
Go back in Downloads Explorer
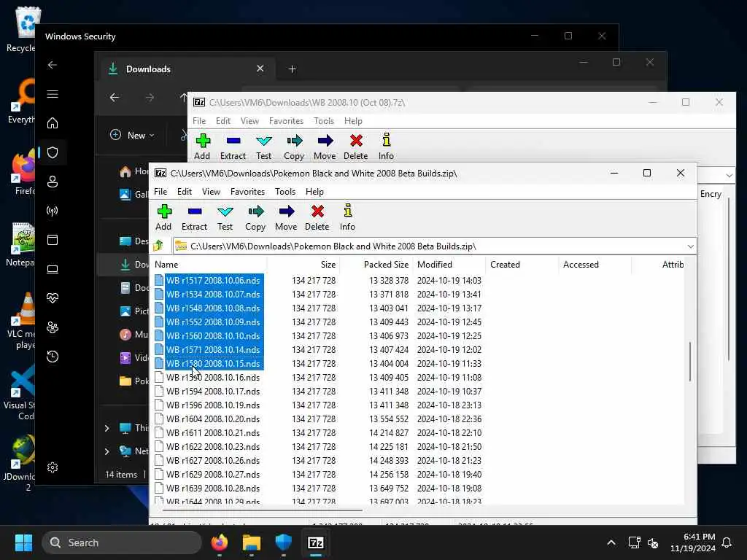tap(115, 98)
